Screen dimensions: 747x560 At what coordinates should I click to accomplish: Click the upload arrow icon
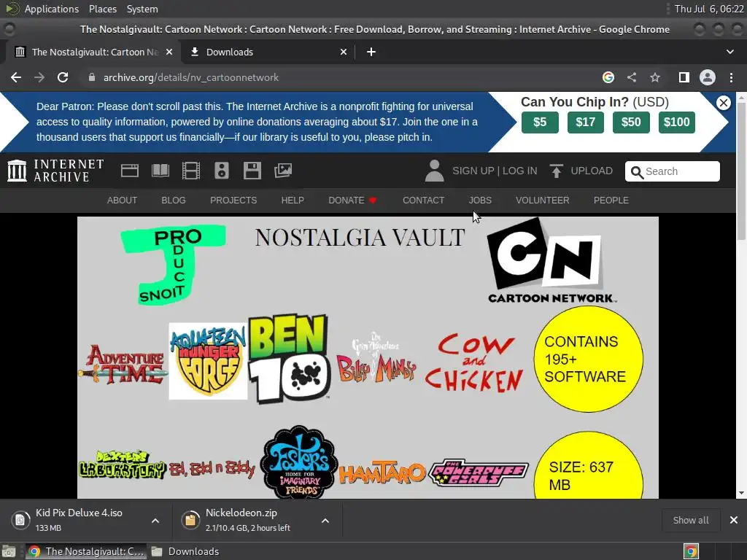click(x=556, y=171)
